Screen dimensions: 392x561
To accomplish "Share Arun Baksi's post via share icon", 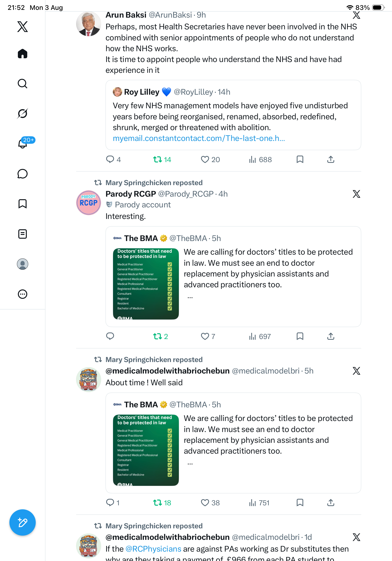I will (x=331, y=160).
